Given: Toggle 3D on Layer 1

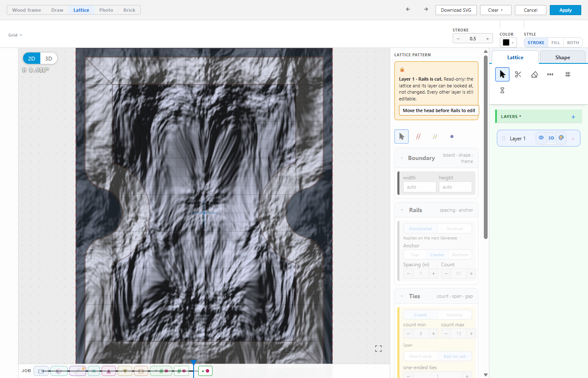Looking at the screenshot, I should coord(551,138).
